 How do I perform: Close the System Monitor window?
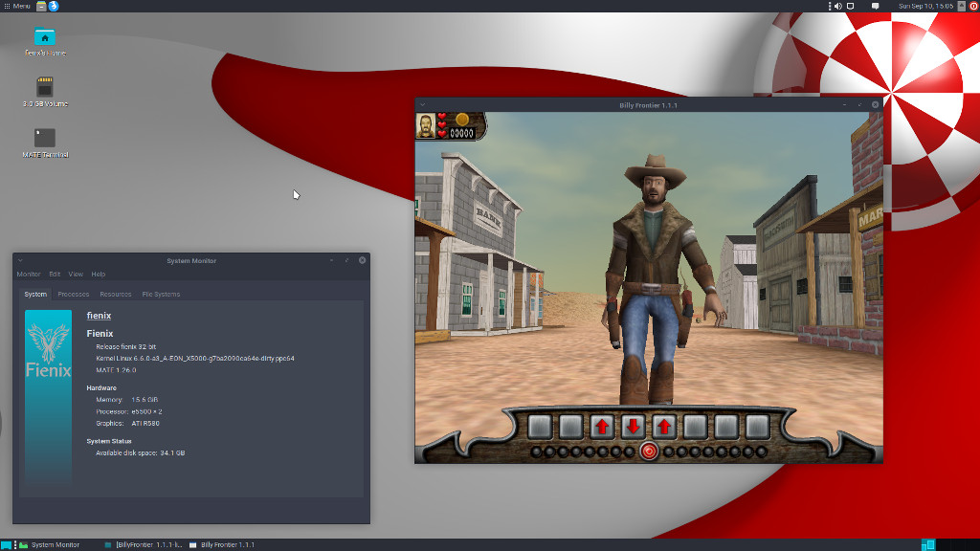pos(362,260)
